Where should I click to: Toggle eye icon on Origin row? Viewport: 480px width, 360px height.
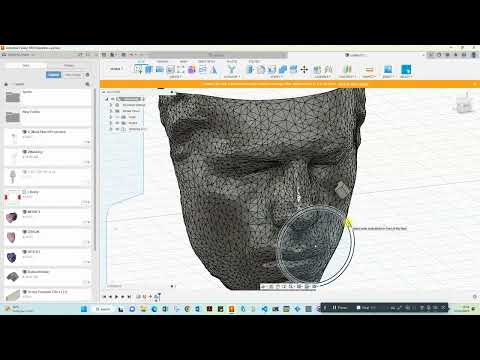(117, 117)
